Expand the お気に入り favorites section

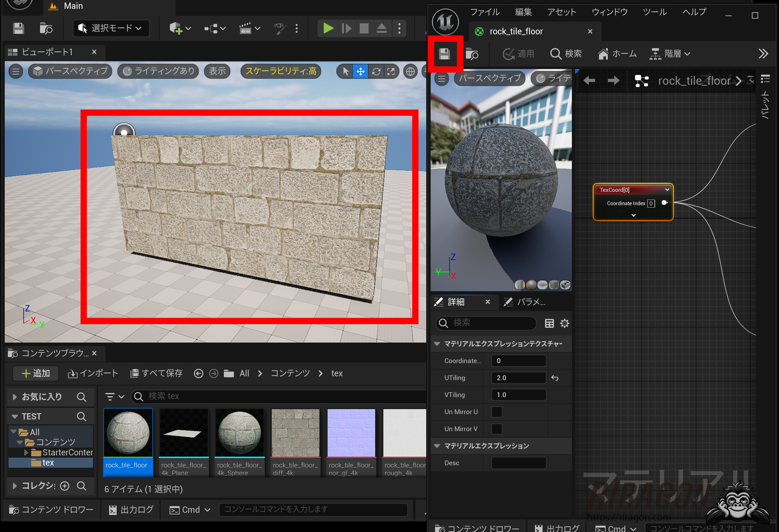click(15, 397)
